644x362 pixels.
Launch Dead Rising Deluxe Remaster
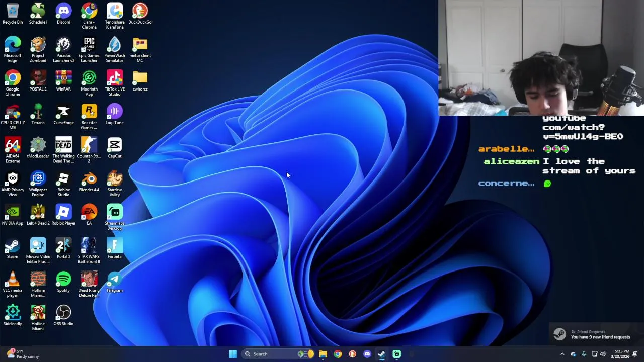(x=89, y=285)
